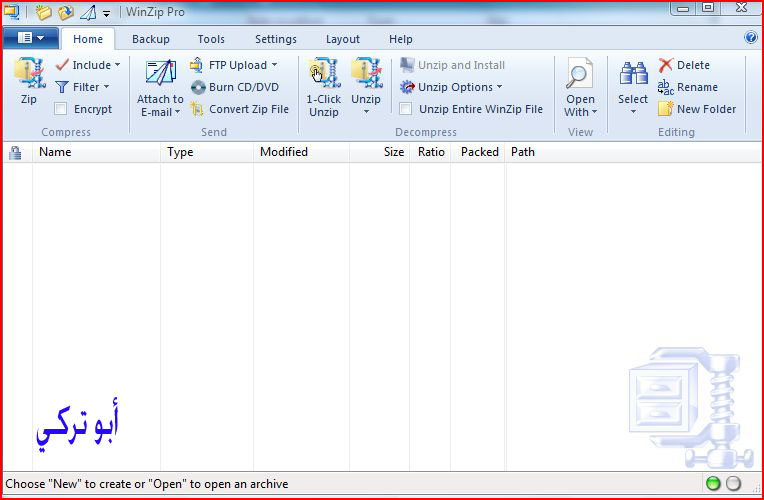Click the Rename label
Viewport: 764px width, 500px height.
pyautogui.click(x=697, y=87)
